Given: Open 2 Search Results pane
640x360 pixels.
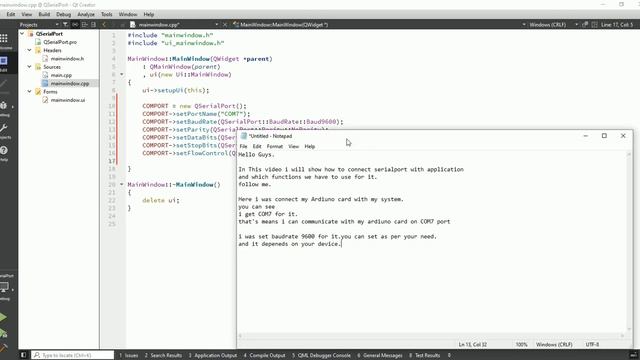Looking at the screenshot, I should coord(163,356).
